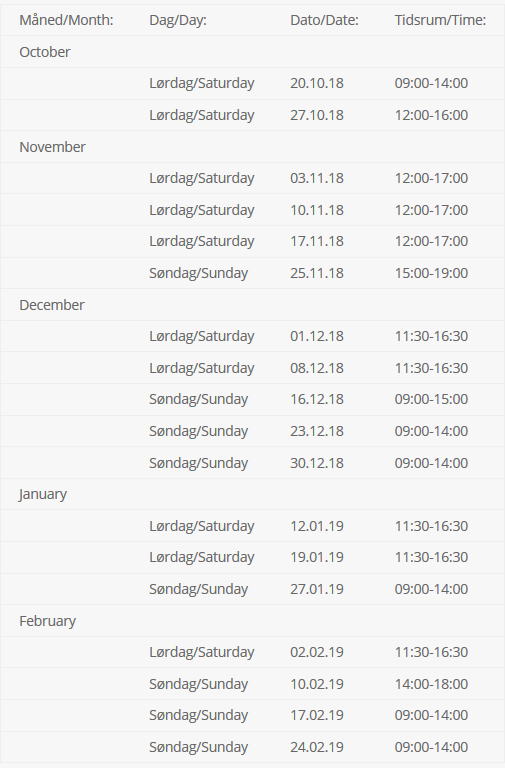
Task: Click the time 14:00-18:00
Action: [x=432, y=684]
